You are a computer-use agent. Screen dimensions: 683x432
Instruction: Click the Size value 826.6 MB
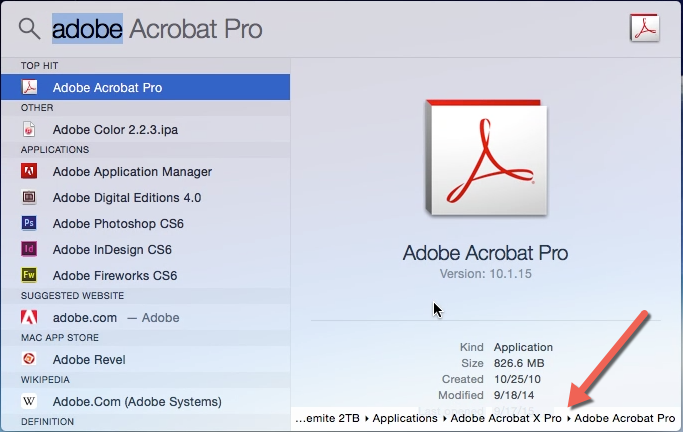click(519, 363)
